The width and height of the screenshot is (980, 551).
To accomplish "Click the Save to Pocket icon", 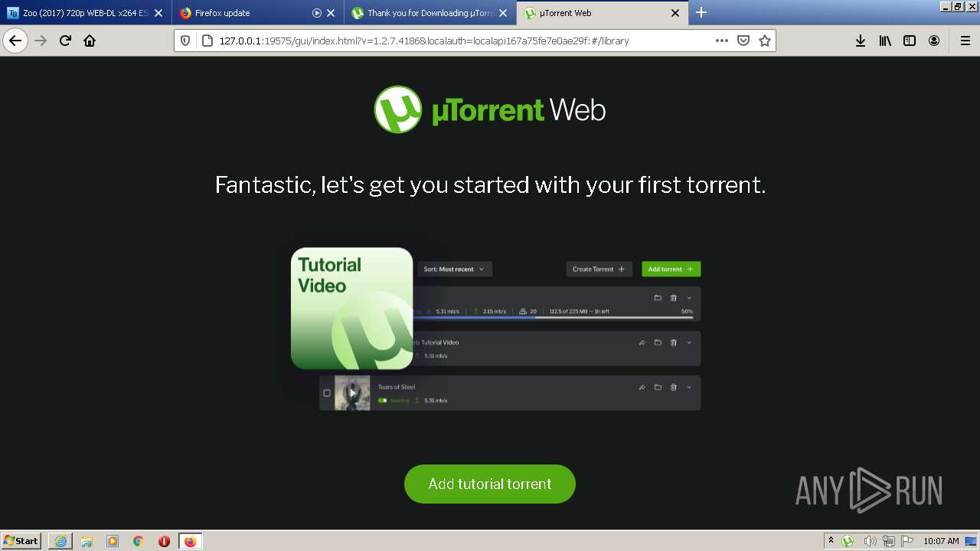I will pos(743,41).
